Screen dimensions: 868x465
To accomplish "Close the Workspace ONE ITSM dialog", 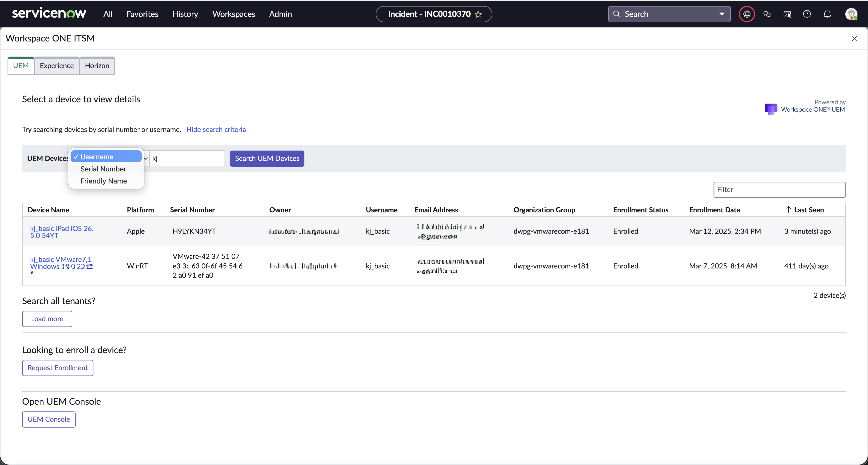I will pyautogui.click(x=854, y=39).
